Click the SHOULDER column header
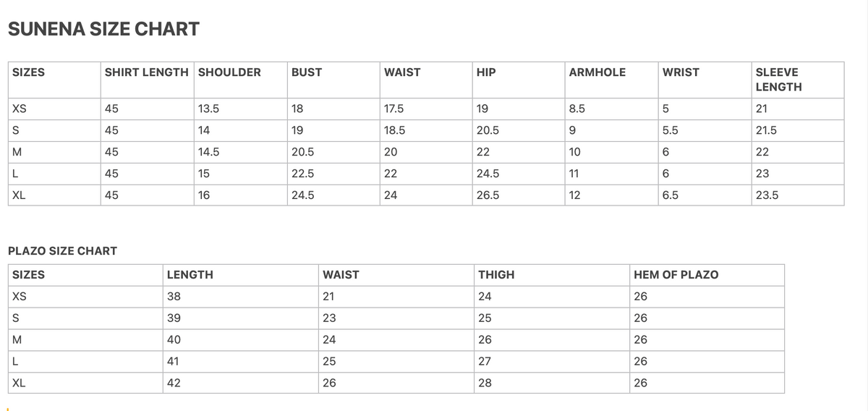 (229, 72)
